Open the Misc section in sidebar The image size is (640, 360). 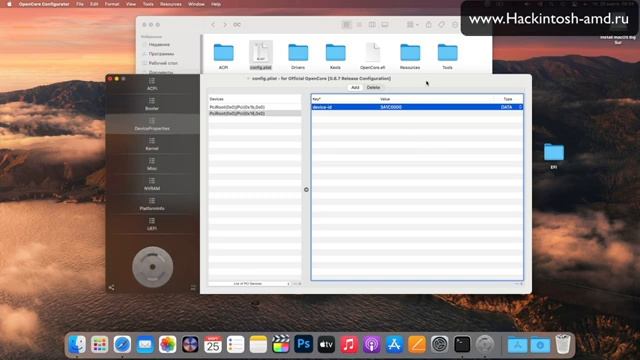[152, 164]
